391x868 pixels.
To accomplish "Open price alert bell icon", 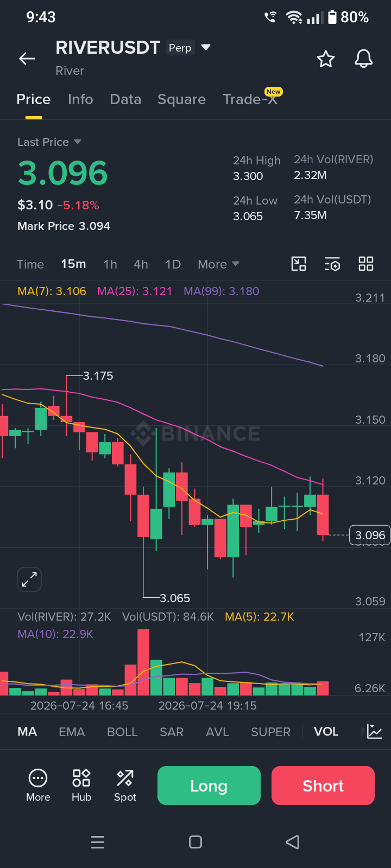I will (x=364, y=59).
